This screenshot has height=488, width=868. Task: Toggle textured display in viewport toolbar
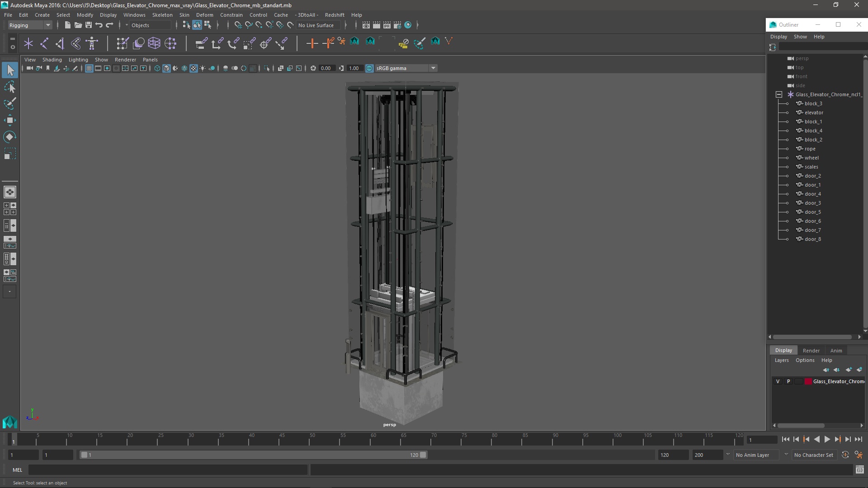(x=193, y=68)
